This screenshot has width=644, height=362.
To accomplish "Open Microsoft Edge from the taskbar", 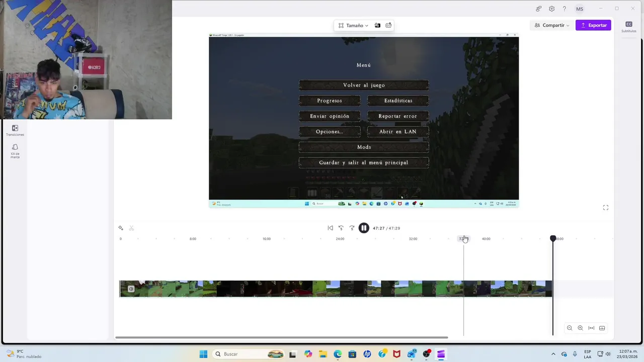I will [338, 354].
